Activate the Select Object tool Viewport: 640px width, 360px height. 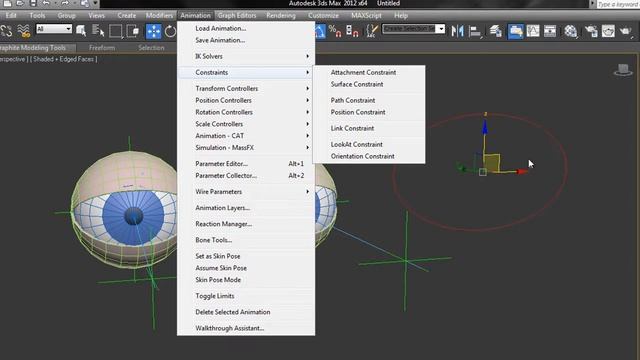coord(81,31)
